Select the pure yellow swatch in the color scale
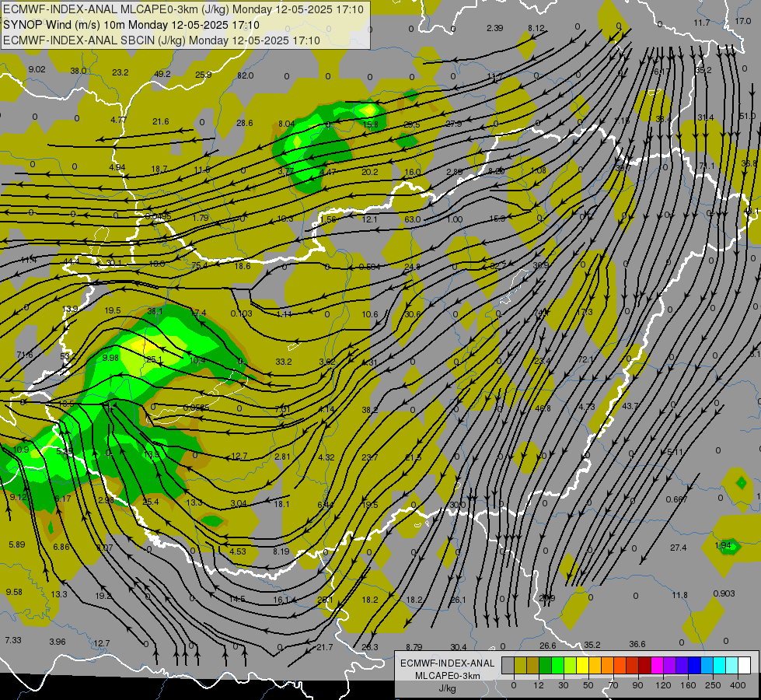 click(x=582, y=665)
